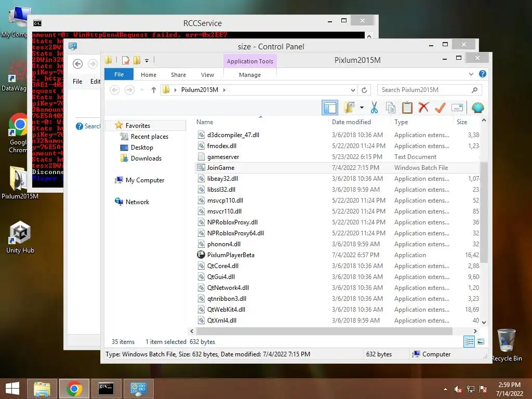Click the Copy pages icon
The width and height of the screenshot is (532, 399).
391,108
